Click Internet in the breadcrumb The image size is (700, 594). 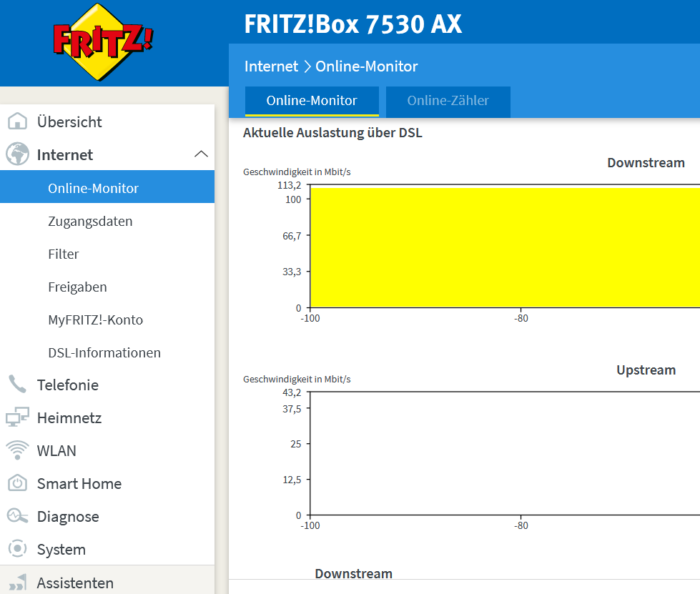click(271, 66)
